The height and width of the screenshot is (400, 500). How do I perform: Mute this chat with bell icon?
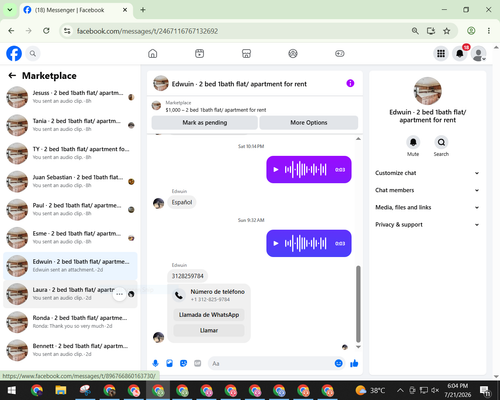pyautogui.click(x=413, y=143)
